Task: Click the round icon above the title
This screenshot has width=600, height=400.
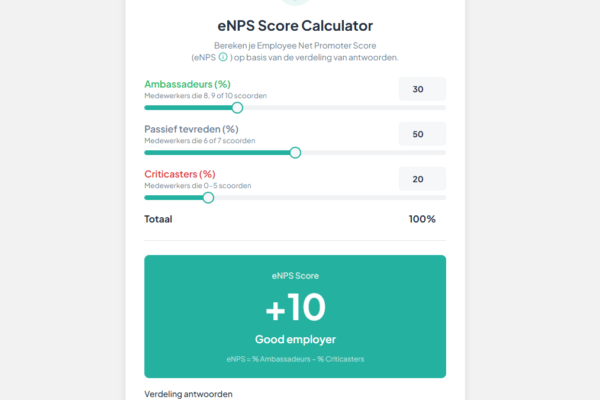Action: [x=295, y=3]
